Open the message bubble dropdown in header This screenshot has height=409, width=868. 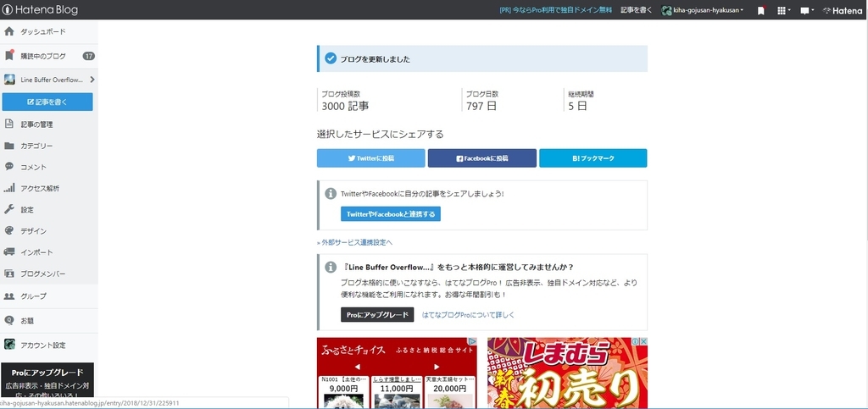(807, 10)
